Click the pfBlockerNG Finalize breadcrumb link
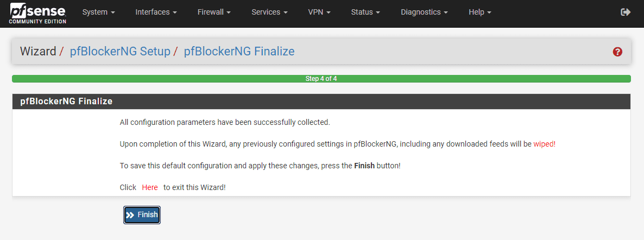The width and height of the screenshot is (644, 240). [239, 52]
